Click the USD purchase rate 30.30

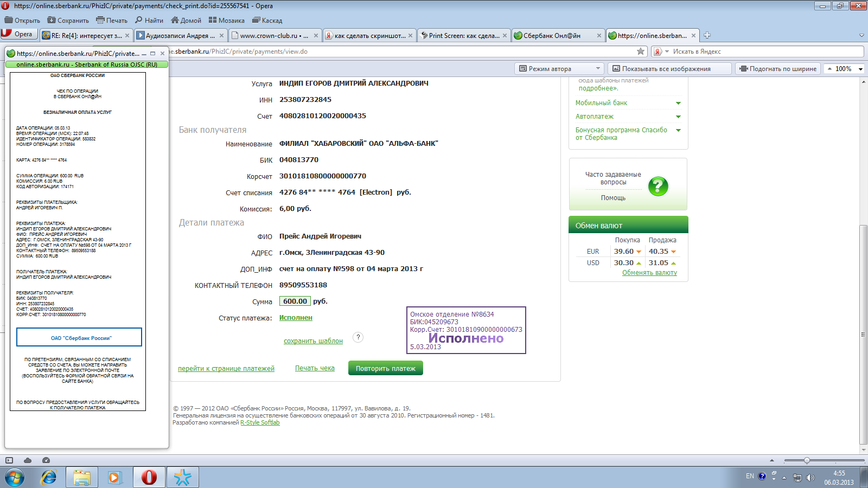tap(624, 263)
